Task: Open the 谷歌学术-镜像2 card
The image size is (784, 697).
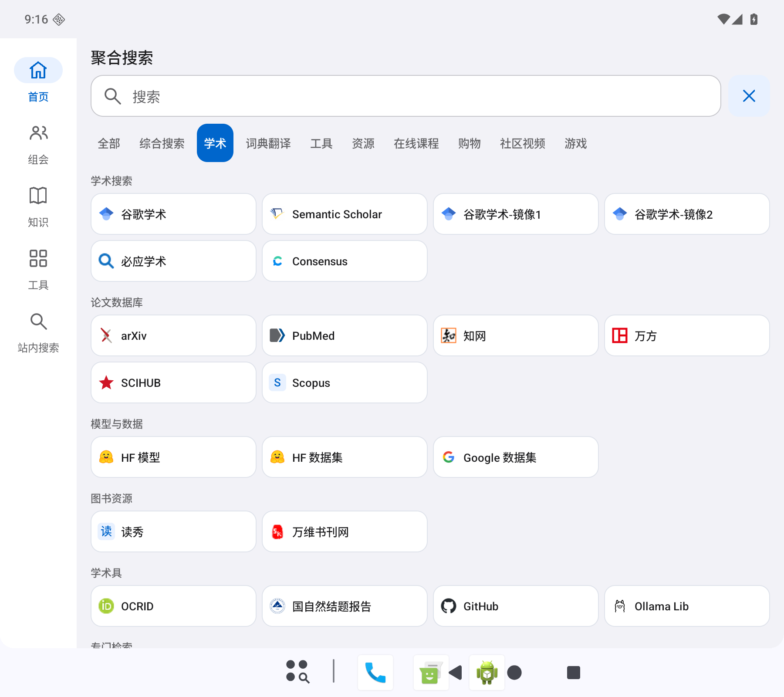Action: 687,214
